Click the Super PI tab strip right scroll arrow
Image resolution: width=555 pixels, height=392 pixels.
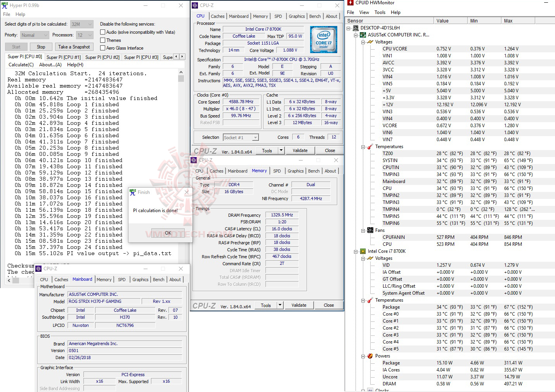pyautogui.click(x=182, y=57)
